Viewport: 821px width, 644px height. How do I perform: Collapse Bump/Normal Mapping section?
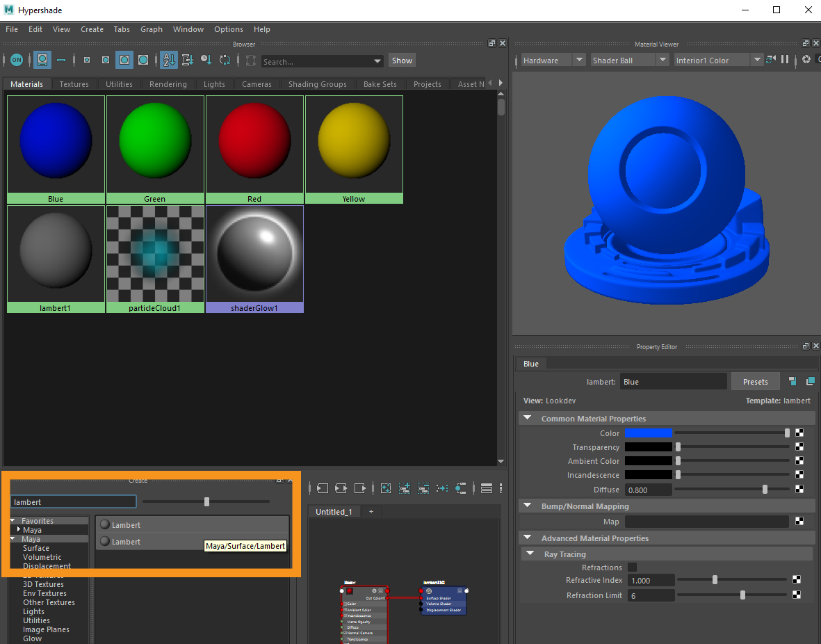[x=528, y=506]
